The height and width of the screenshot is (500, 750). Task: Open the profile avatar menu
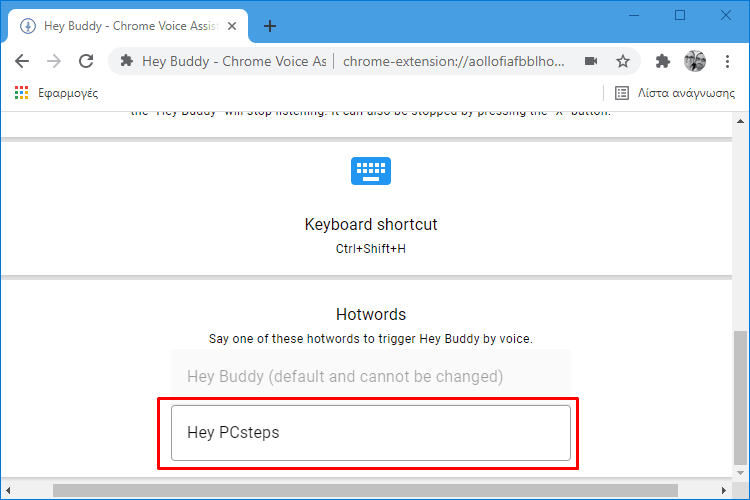(x=695, y=61)
